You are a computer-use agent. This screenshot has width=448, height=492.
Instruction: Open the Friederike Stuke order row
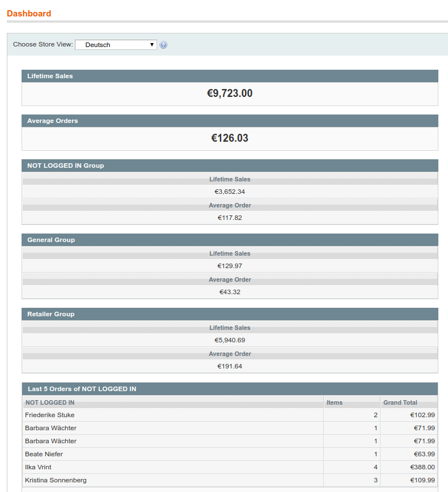click(230, 415)
